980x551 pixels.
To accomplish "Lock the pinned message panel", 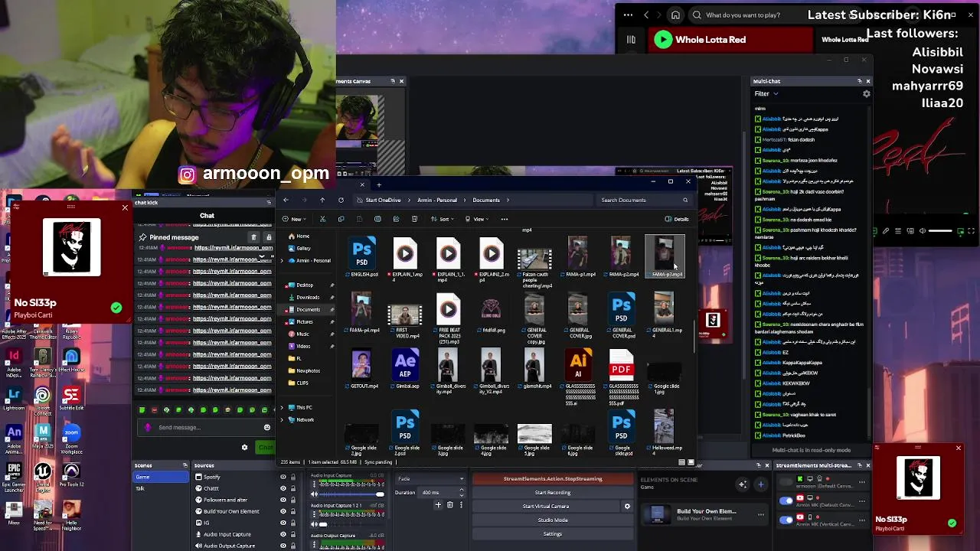I will (268, 237).
